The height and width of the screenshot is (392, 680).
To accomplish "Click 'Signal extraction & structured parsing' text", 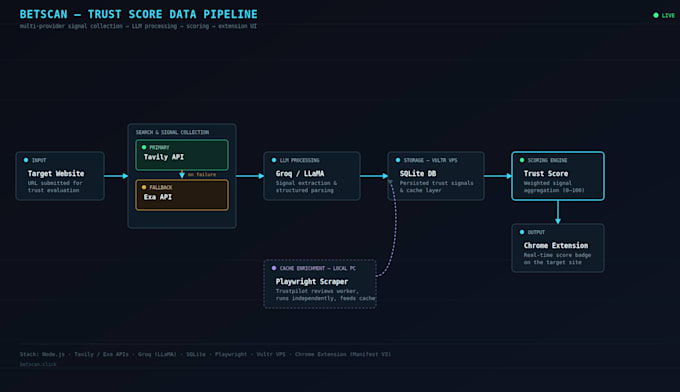I will pos(306,187).
